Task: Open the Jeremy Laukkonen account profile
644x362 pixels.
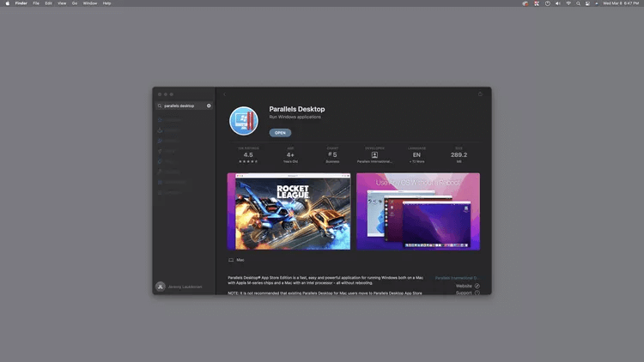Action: [179, 287]
